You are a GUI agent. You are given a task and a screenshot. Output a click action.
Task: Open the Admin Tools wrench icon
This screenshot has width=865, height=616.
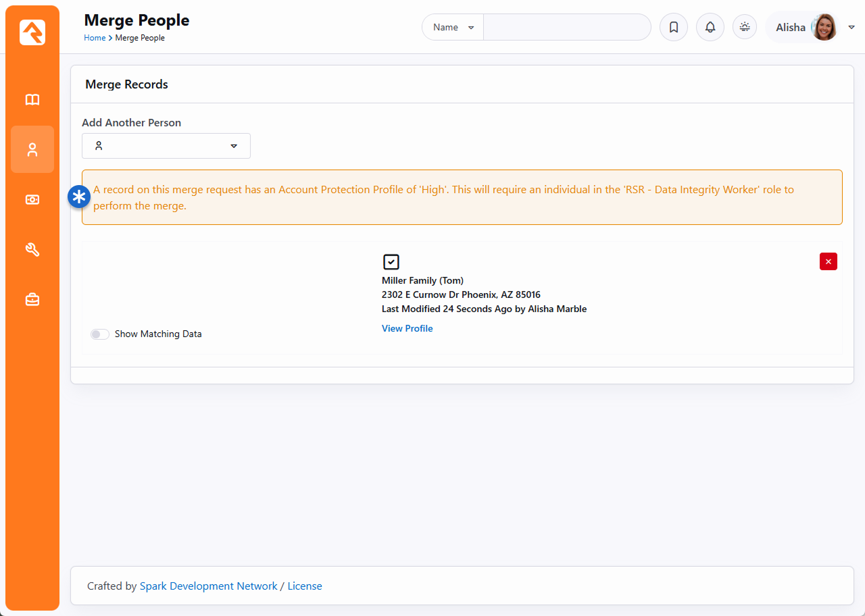click(32, 250)
